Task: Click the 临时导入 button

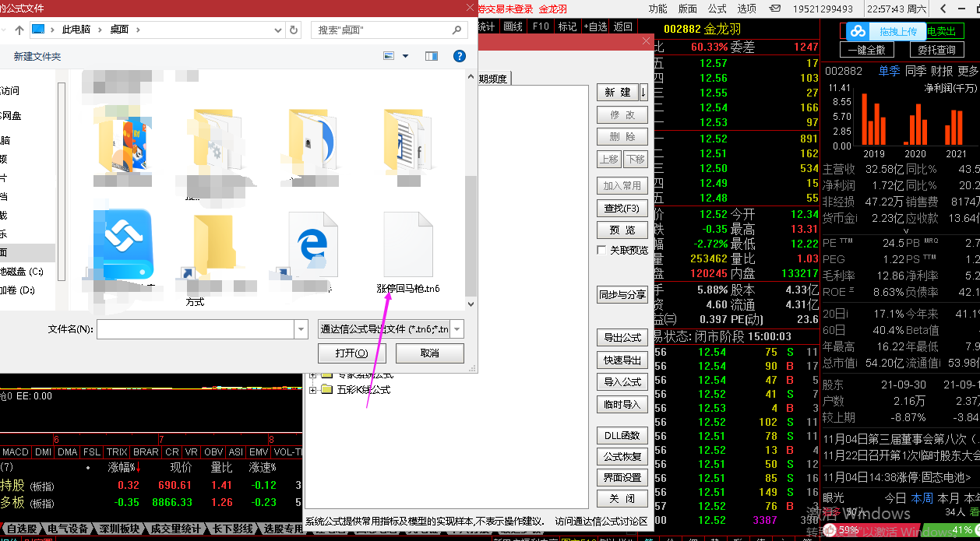Action: tap(622, 405)
